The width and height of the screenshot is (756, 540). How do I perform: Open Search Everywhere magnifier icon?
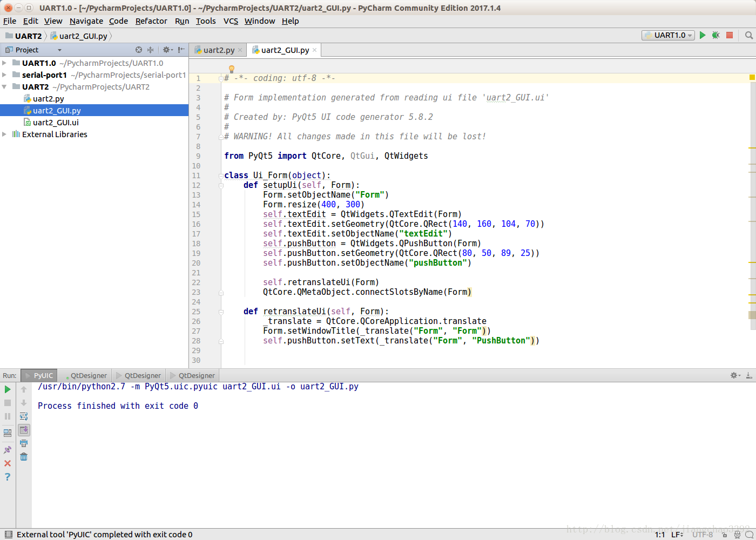point(749,35)
